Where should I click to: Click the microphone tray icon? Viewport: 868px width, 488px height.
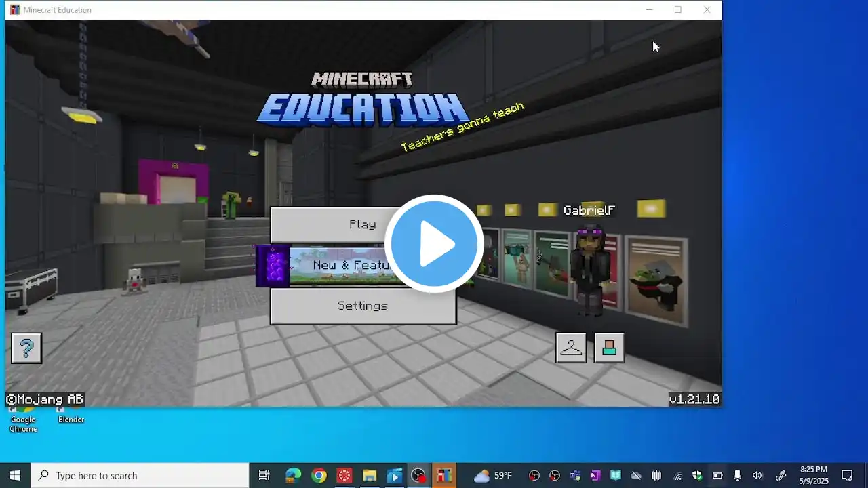pos(738,475)
